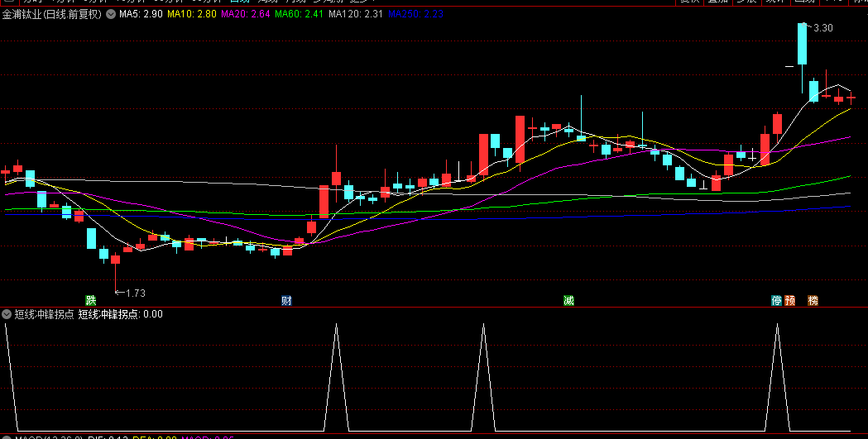Expand the 短线冲锋拐点 indicator dropdown arrow
Viewport: 868px width, 439px height.
point(7,315)
